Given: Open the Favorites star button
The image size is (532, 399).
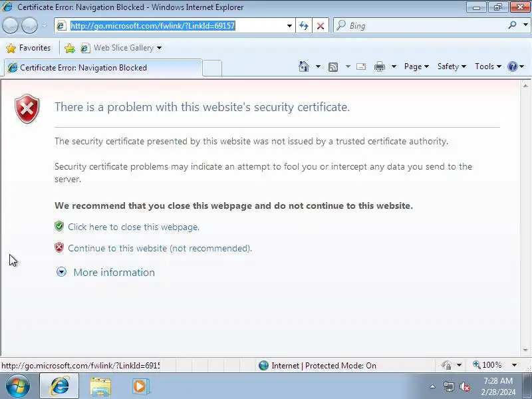Looking at the screenshot, I should (29, 48).
